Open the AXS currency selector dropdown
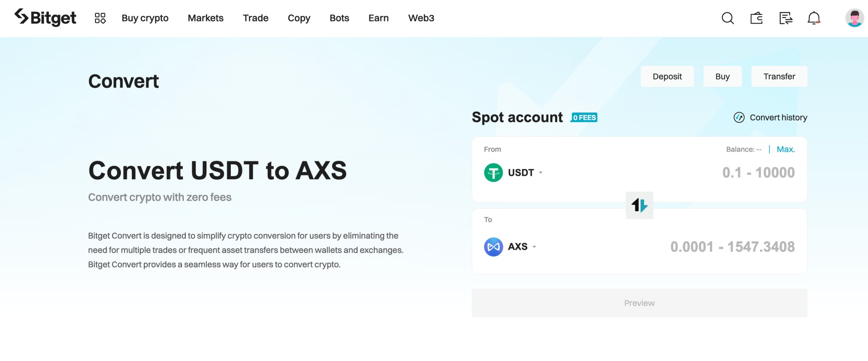 (534, 247)
